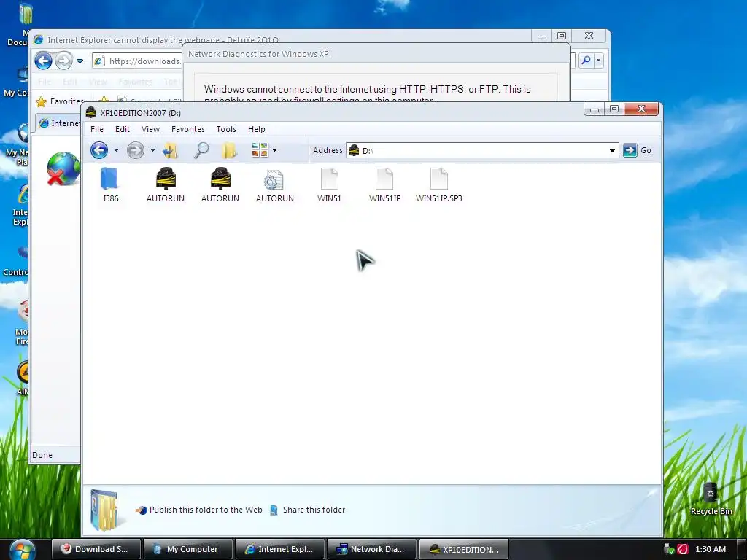Select the WIN51IP file
The width and height of the screenshot is (747, 560).
pyautogui.click(x=384, y=185)
